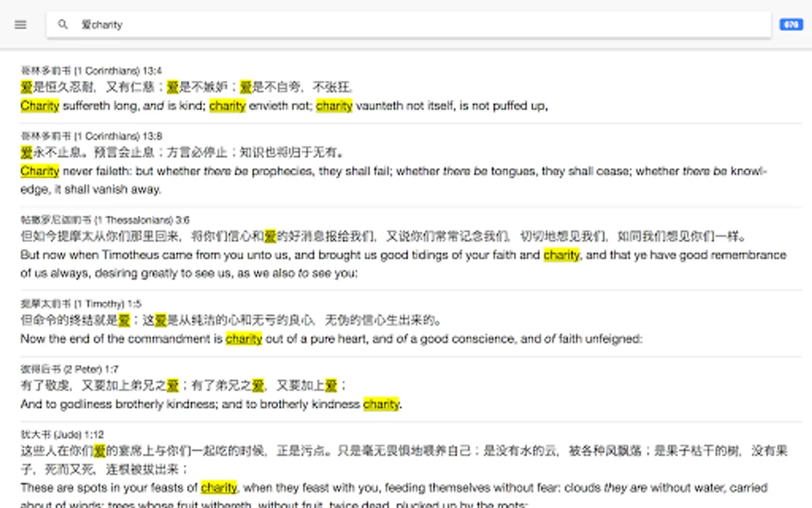Open the 2 Peter 1:7 reference
The width and height of the screenshot is (812, 508).
(69, 369)
